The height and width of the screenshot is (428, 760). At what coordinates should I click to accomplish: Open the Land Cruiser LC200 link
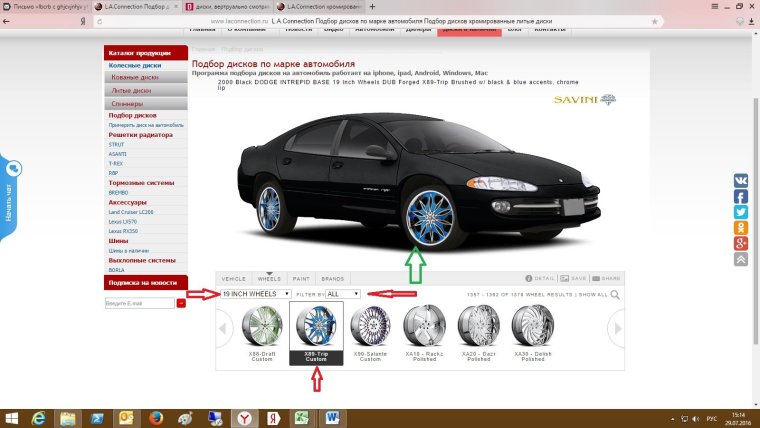tap(131, 212)
